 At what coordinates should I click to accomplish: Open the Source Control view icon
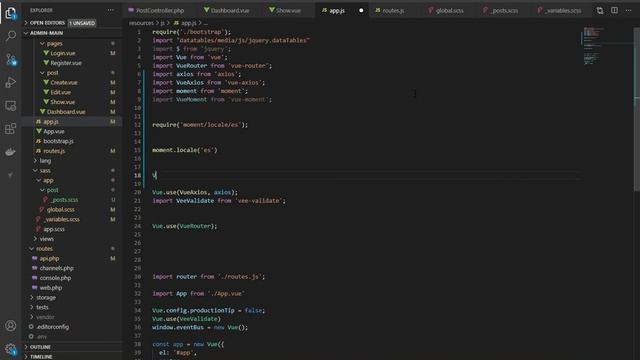[x=11, y=60]
